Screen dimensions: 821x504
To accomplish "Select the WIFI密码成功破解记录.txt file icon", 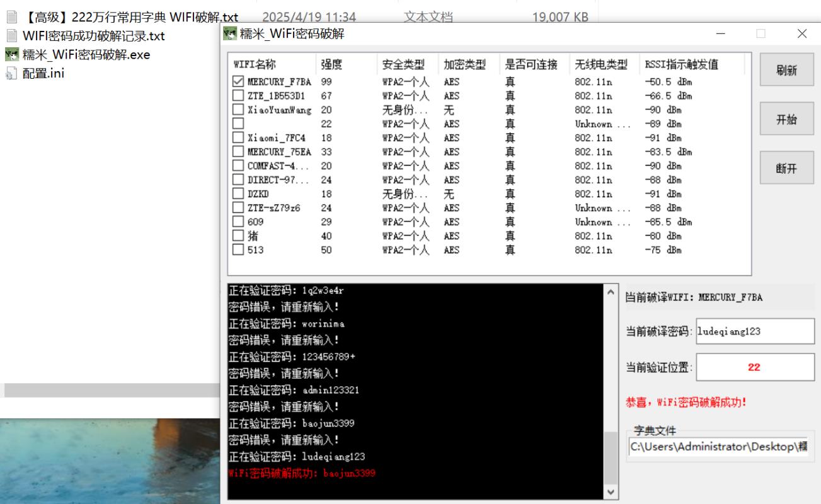I will [x=11, y=36].
